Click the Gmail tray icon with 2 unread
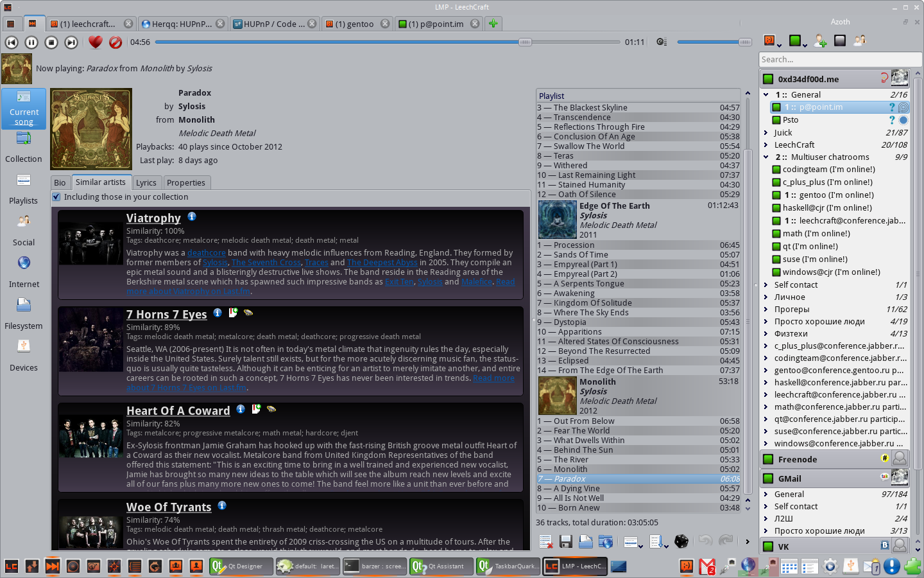 tap(707, 566)
